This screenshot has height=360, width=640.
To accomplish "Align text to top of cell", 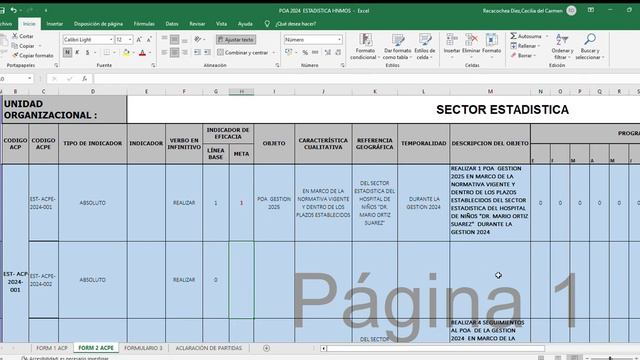I will pyautogui.click(x=164, y=39).
